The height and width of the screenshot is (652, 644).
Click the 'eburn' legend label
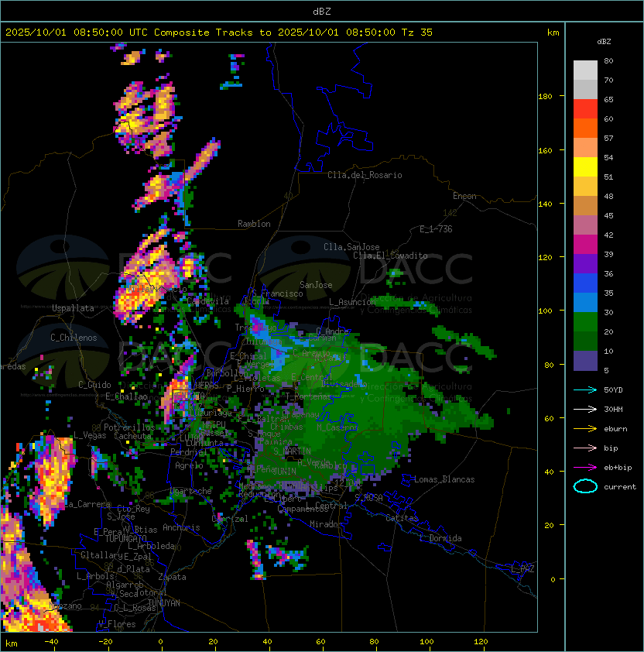coord(615,429)
